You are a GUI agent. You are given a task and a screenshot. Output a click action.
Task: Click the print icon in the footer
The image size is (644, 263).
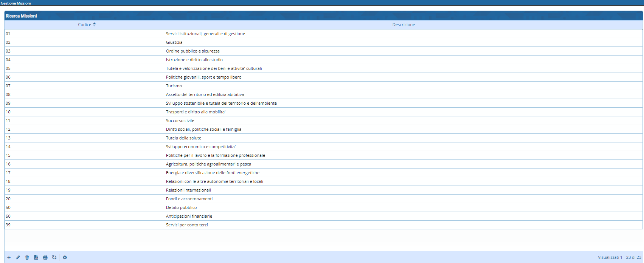45,257
